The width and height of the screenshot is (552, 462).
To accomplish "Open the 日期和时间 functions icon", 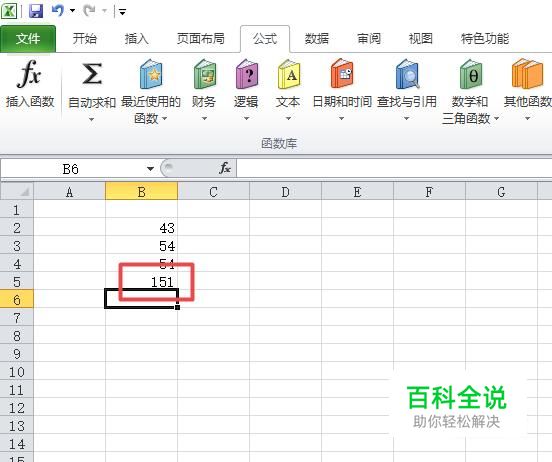I will click(x=341, y=74).
